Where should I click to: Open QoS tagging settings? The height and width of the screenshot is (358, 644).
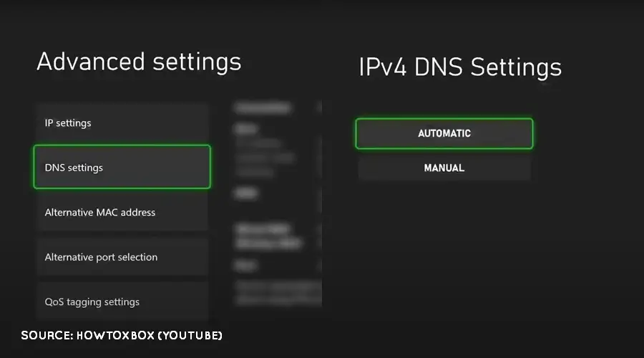[x=122, y=301]
